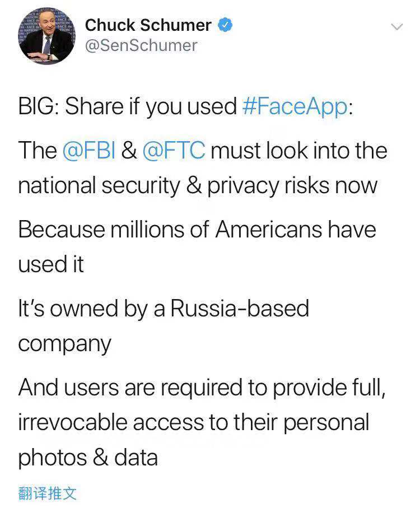
Task: Open the @FBI mention link
Action: 88,151
